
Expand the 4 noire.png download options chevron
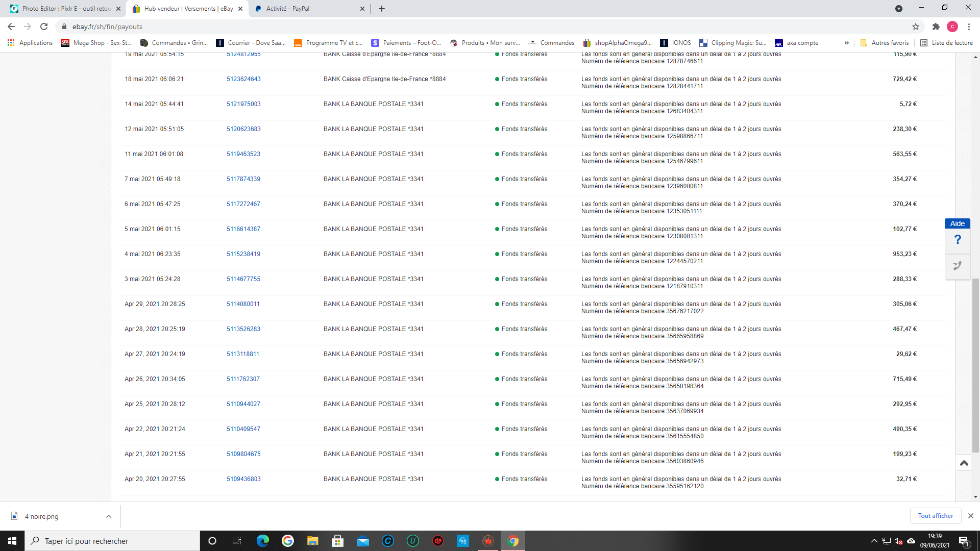109,516
